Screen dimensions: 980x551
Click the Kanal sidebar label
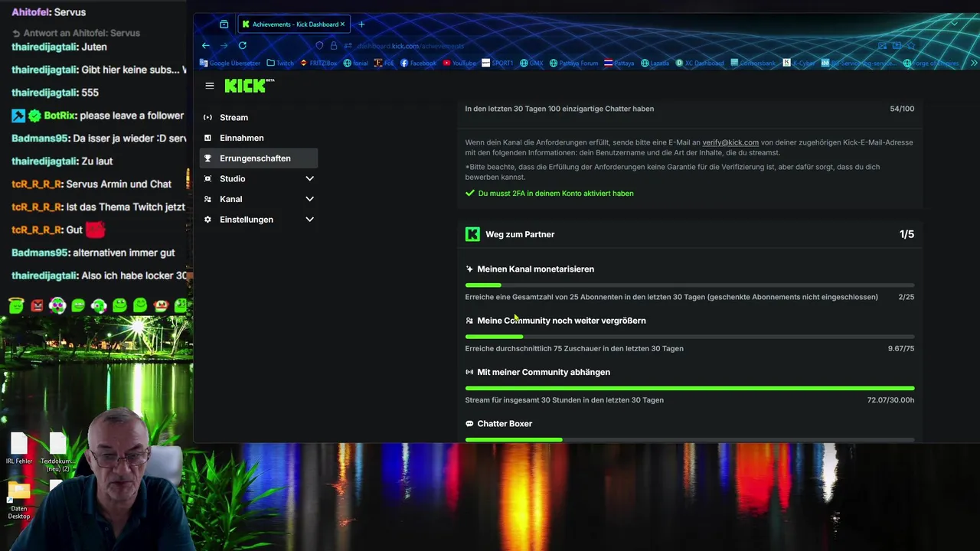[x=230, y=199]
